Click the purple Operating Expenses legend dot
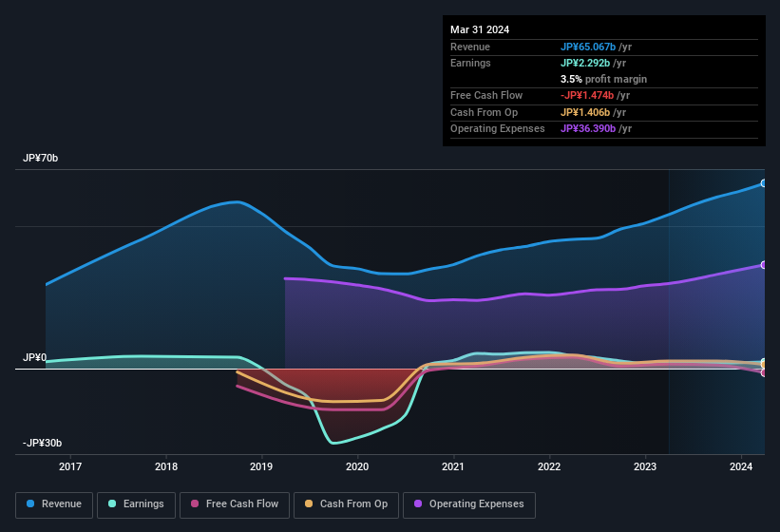The height and width of the screenshot is (532, 780). pyautogui.click(x=418, y=504)
